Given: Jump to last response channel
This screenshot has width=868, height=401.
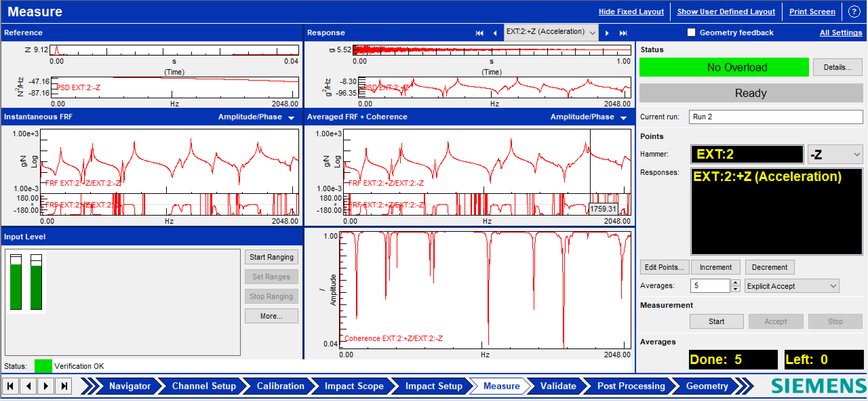Looking at the screenshot, I should pos(623,33).
